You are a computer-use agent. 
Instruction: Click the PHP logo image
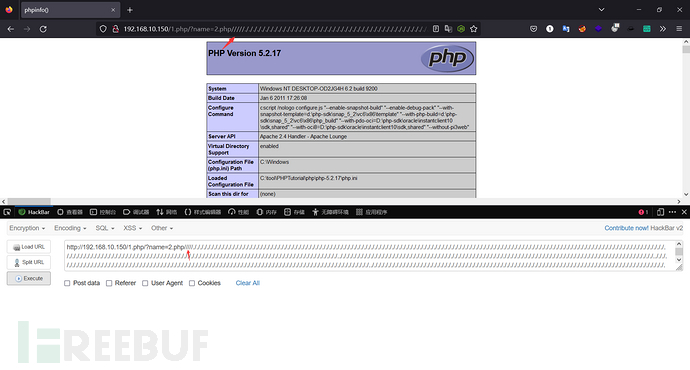(447, 58)
